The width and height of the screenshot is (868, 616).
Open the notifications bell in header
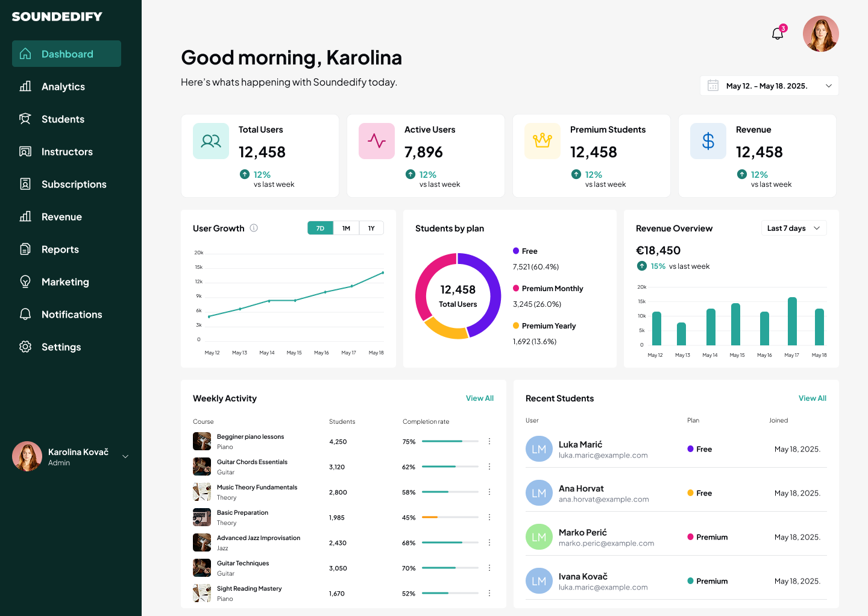(778, 34)
